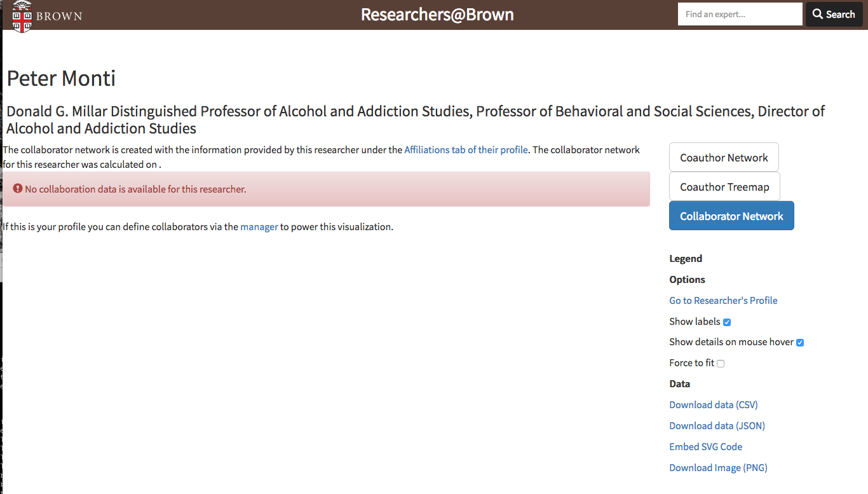Toggle Show details on mouse hover checkbox
Viewport: 868px width, 494px height.
point(800,343)
